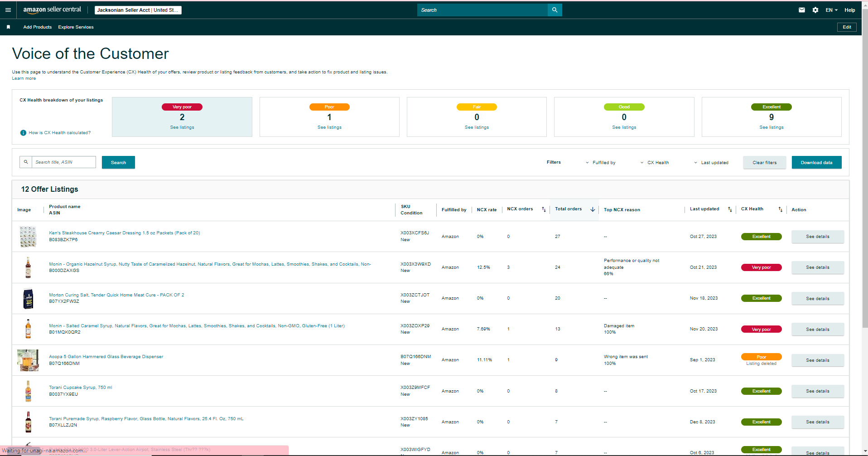See details for Morton Curing Salt
The image size is (868, 456).
pyautogui.click(x=818, y=299)
